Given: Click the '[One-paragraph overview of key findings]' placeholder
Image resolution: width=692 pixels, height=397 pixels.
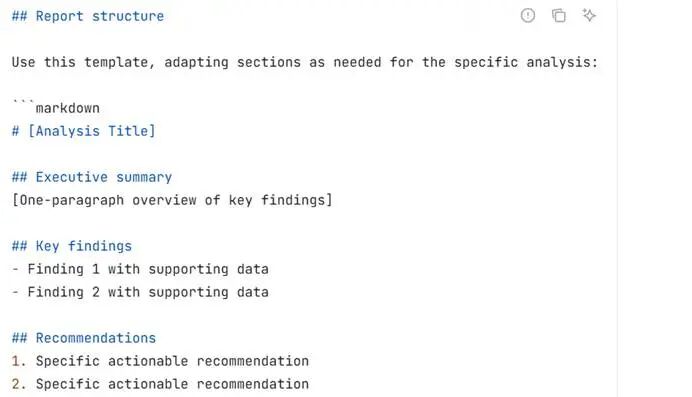Looking at the screenshot, I should (172, 200).
